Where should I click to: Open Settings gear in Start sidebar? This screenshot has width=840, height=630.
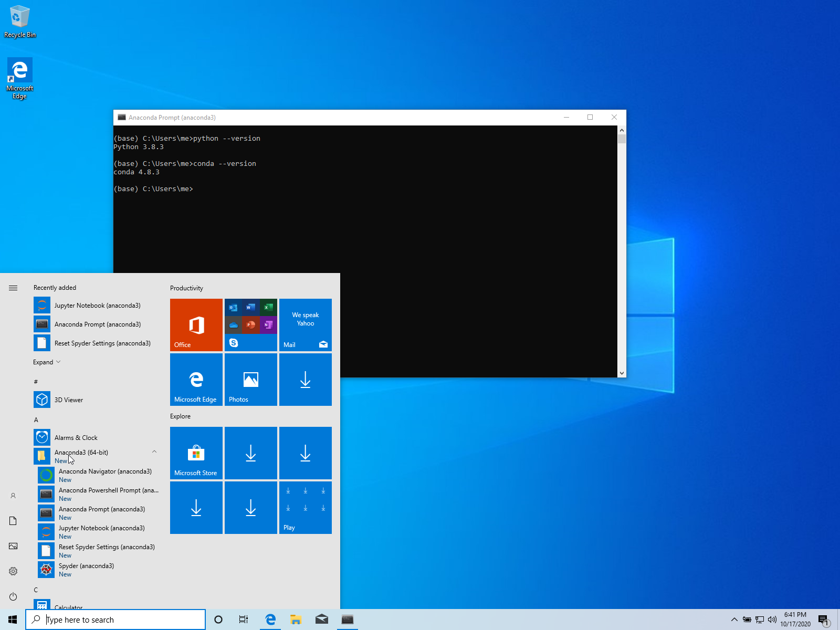click(x=13, y=571)
